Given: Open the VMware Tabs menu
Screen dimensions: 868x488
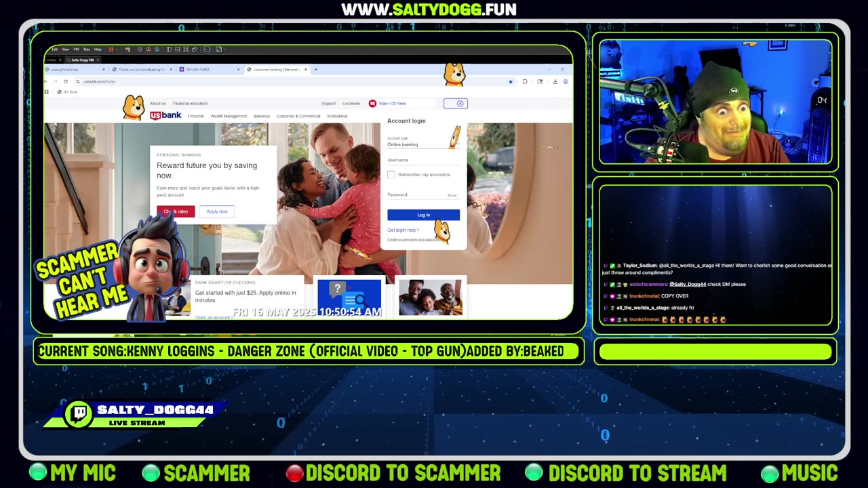Looking at the screenshot, I should (x=86, y=49).
